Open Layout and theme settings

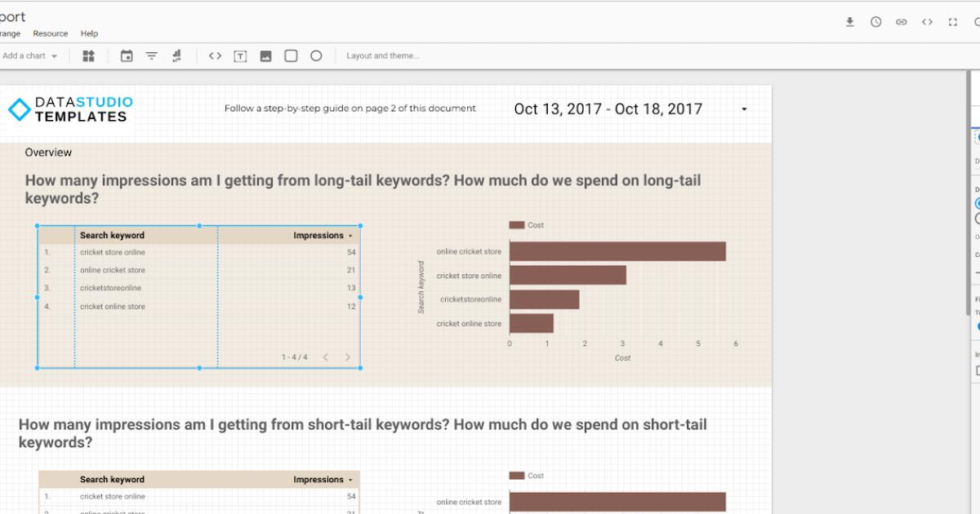click(x=382, y=55)
